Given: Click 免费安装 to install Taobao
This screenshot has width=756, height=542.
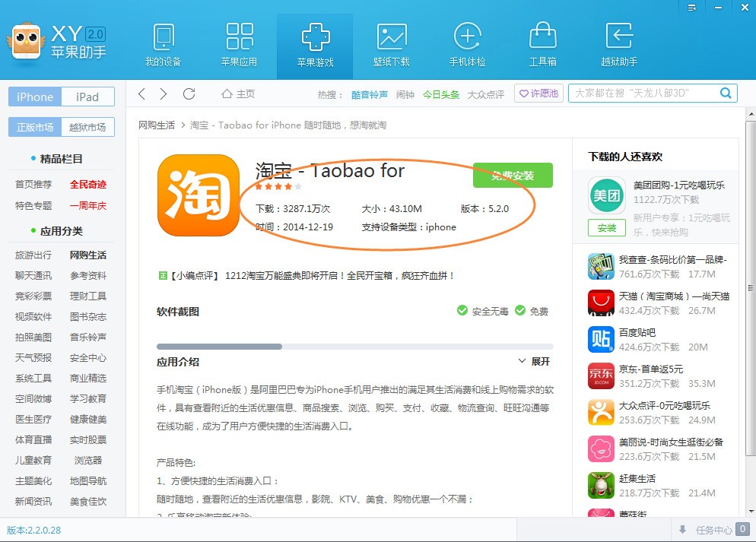Looking at the screenshot, I should tap(513, 174).
